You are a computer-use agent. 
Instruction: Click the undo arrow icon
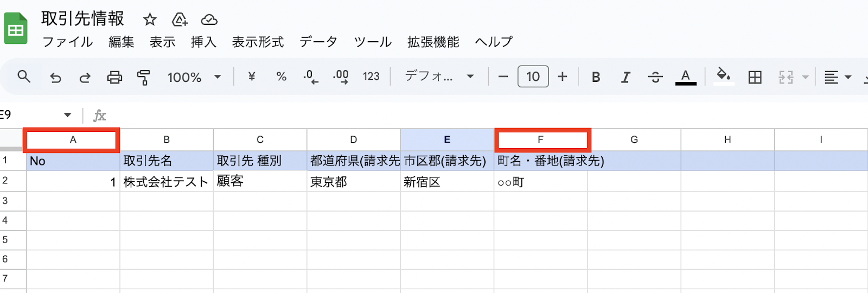[x=55, y=77]
